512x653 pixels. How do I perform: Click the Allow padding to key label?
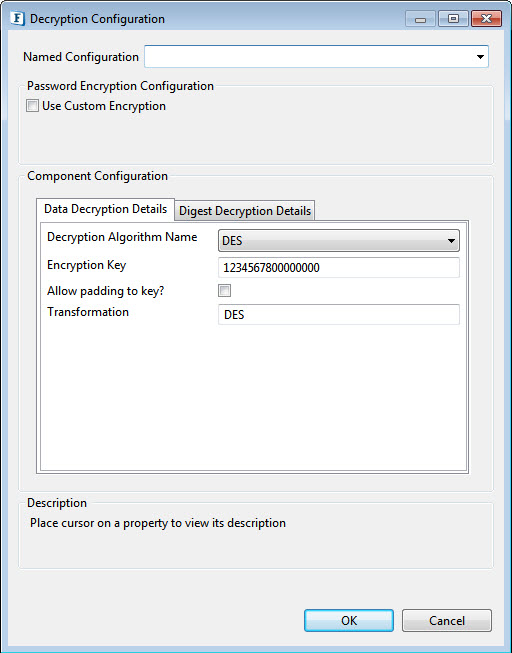coord(105,291)
